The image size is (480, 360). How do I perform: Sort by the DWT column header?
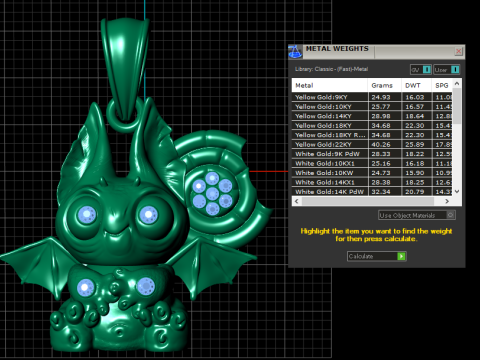pos(416,85)
